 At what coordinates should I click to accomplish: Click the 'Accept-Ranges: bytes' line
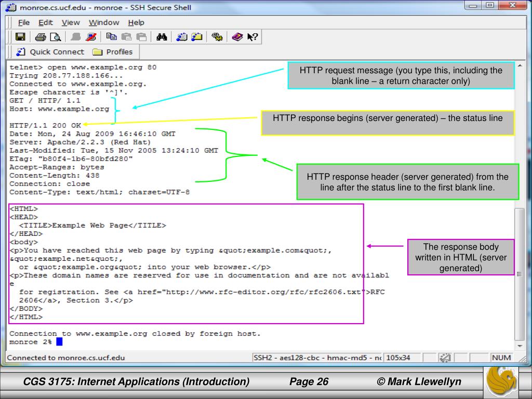tap(57, 167)
